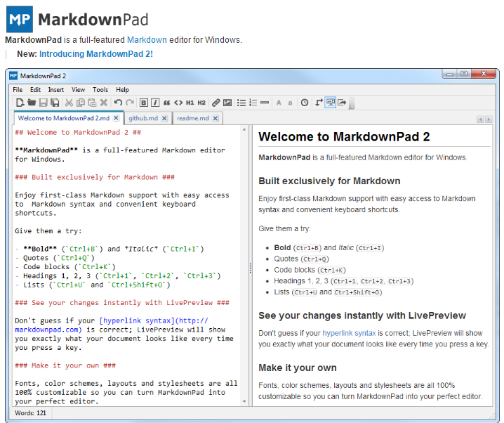Open toolbar overflow options dropdown
Viewport: 504px width, 423px height.
352,103
